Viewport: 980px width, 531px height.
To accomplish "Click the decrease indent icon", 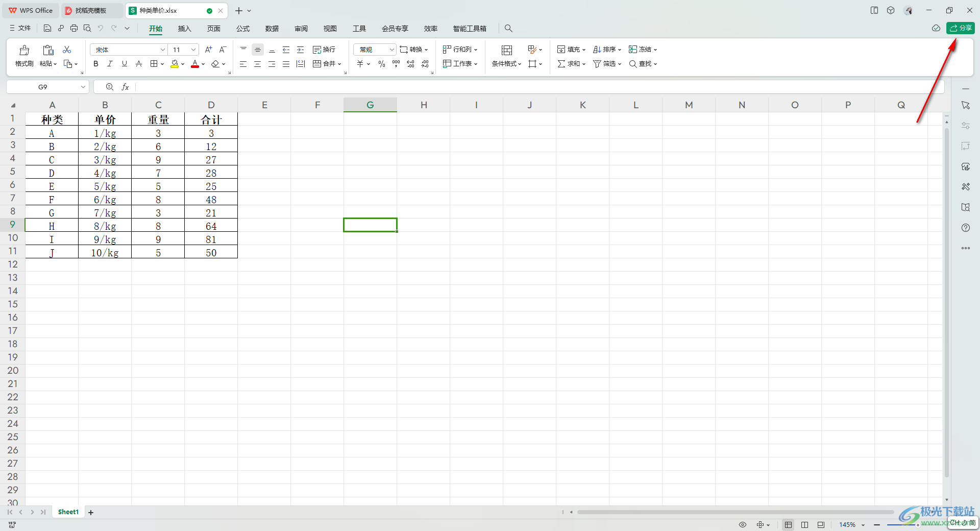I will [286, 50].
